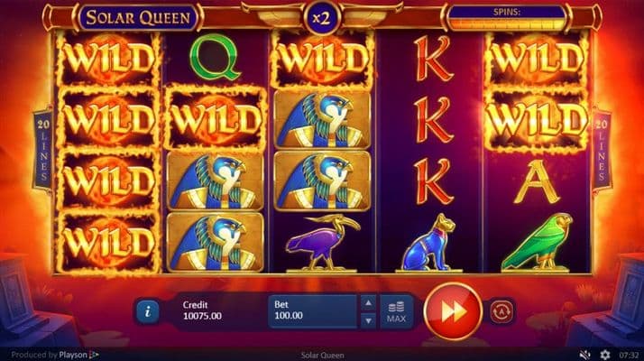Click the Spins progress bar

pyautogui.click(x=507, y=18)
